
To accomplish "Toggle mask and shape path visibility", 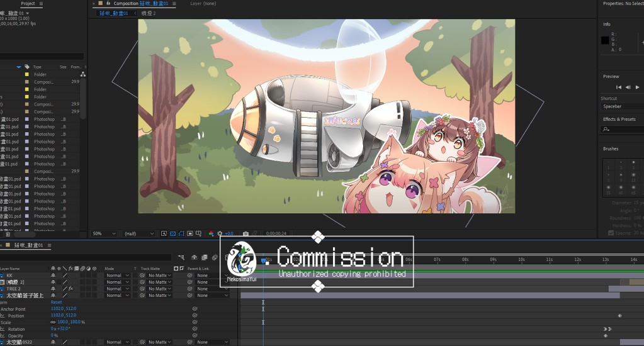I will (x=181, y=233).
